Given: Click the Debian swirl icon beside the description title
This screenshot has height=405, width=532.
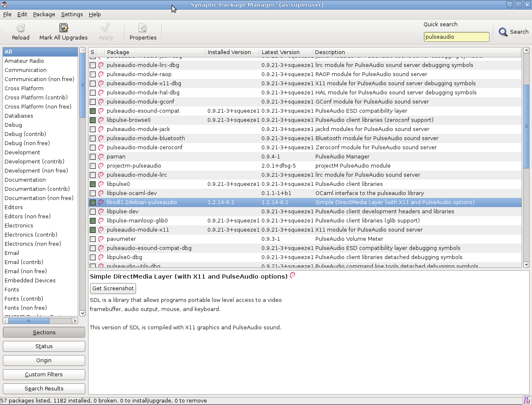Looking at the screenshot, I should [293, 275].
